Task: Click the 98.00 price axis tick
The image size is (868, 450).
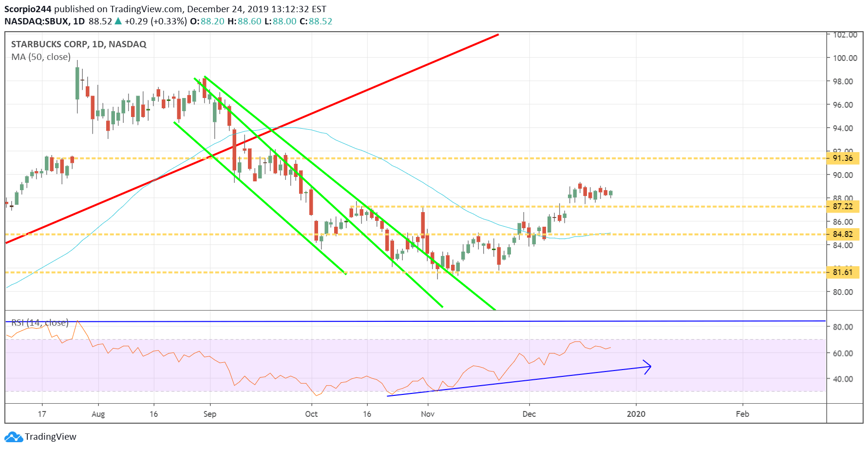Action: (x=843, y=81)
